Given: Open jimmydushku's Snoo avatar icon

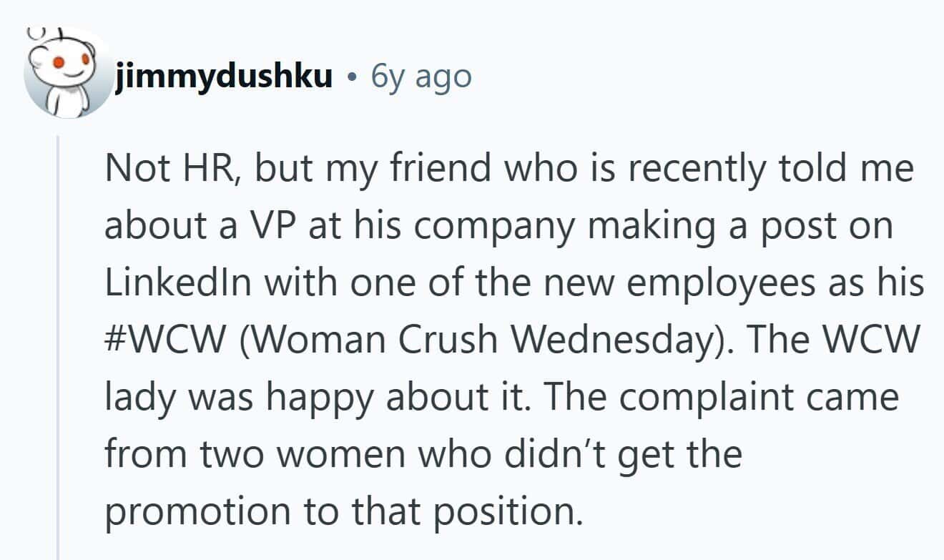Looking at the screenshot, I should (68, 73).
